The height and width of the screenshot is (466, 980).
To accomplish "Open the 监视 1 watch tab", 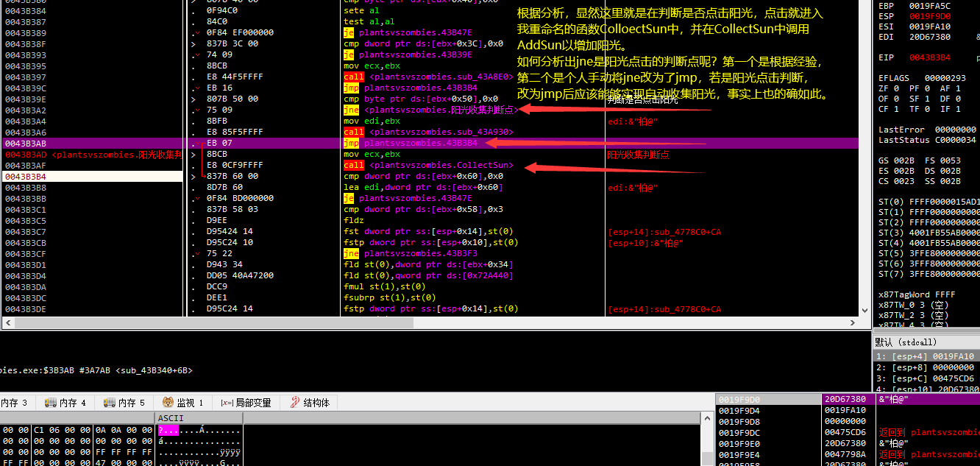I will coord(182,403).
